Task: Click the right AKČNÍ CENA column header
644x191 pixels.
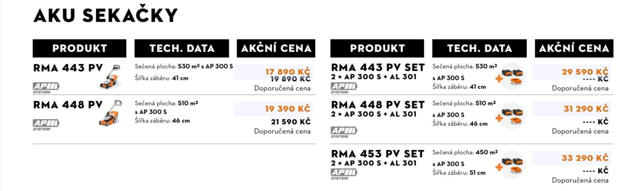Action: coord(573,48)
